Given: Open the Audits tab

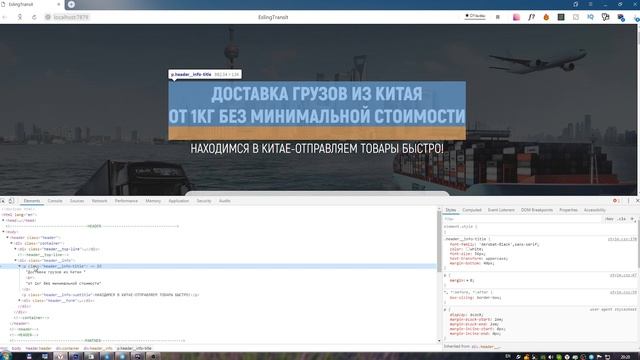Looking at the screenshot, I should pyautogui.click(x=224, y=201).
